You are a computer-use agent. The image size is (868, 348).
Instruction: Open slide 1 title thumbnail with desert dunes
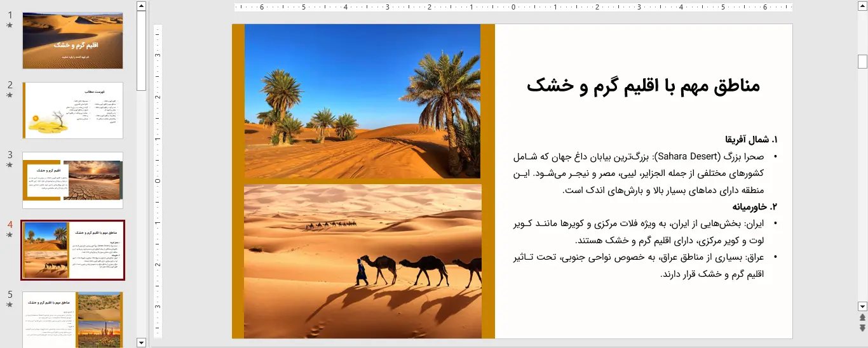point(72,41)
